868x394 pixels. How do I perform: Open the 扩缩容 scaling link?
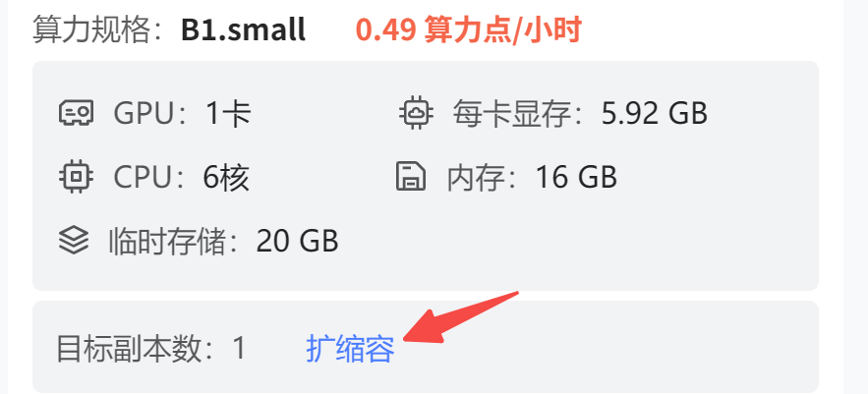(350, 349)
